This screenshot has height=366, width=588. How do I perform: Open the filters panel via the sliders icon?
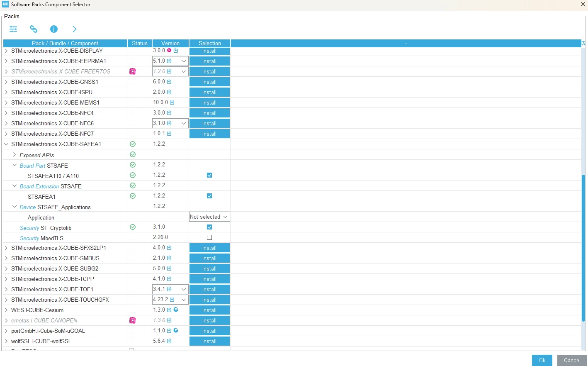click(x=13, y=29)
